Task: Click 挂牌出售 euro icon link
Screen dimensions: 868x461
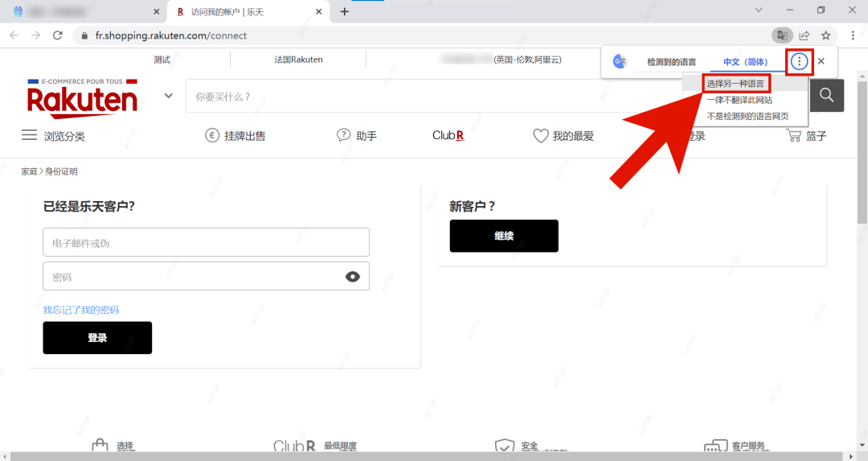Action: [x=235, y=136]
